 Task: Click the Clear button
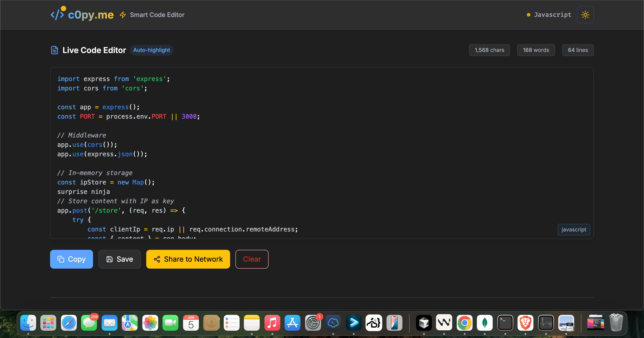coord(252,259)
